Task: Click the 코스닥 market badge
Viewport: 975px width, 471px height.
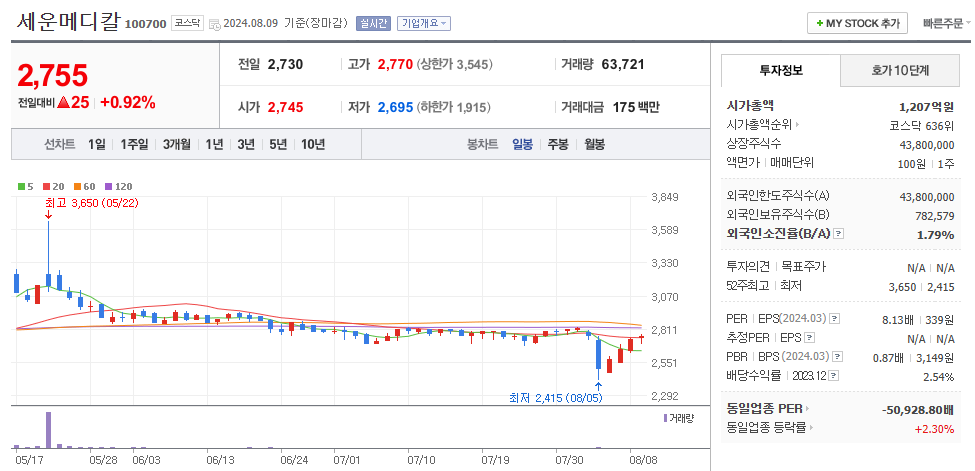Action: click(x=187, y=24)
